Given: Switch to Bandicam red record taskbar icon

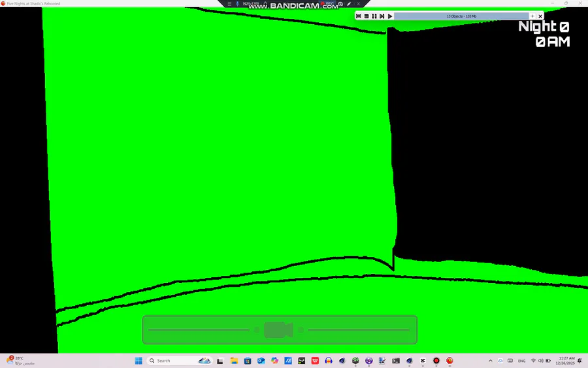Looking at the screenshot, I should (436, 361).
